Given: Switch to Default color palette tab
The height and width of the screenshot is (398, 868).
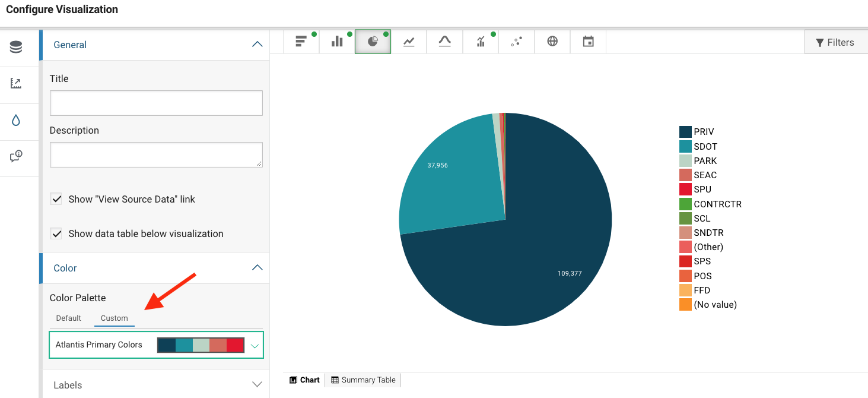Looking at the screenshot, I should (x=69, y=318).
